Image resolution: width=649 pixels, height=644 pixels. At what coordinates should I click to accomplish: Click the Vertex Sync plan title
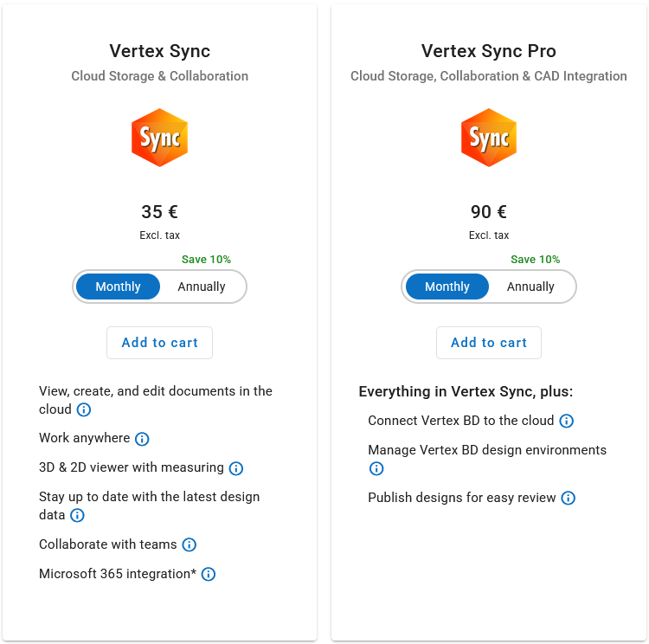coord(159,51)
